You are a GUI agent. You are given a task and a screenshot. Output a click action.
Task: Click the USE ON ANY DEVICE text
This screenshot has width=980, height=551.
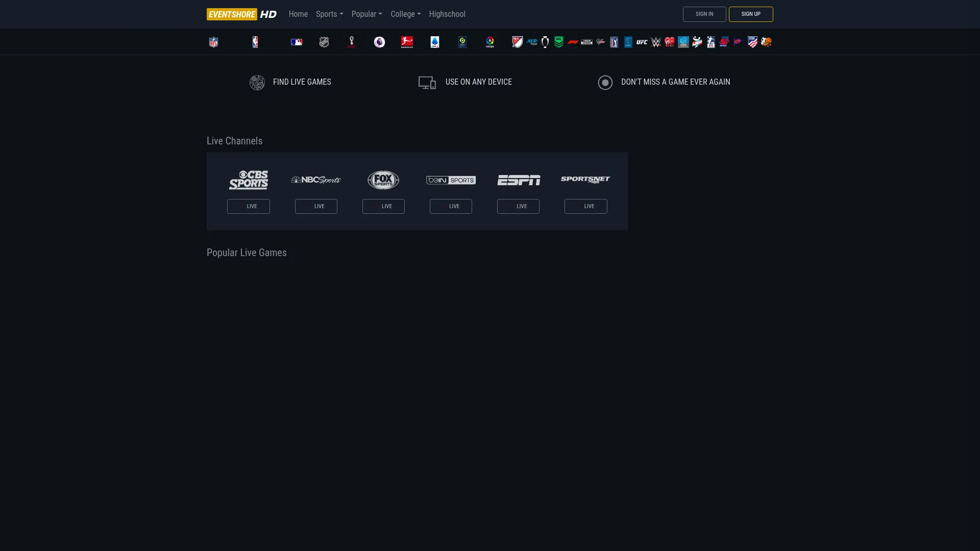[x=479, y=82]
